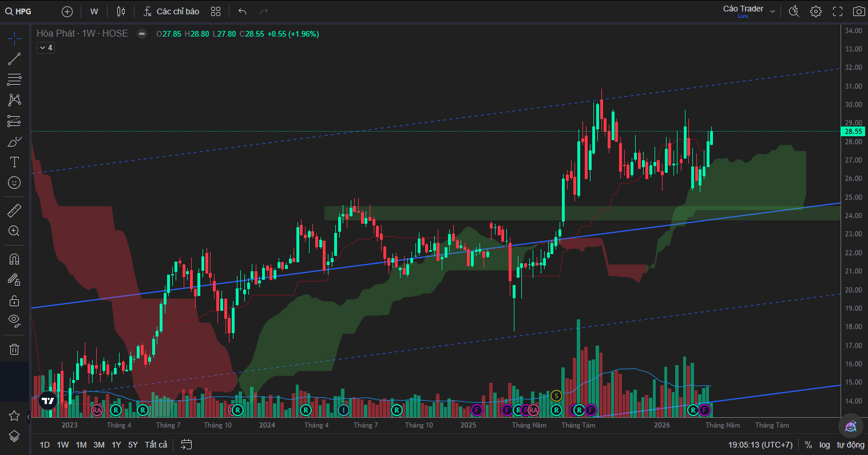Open the Các chỉ báo indicators menu

tap(171, 11)
